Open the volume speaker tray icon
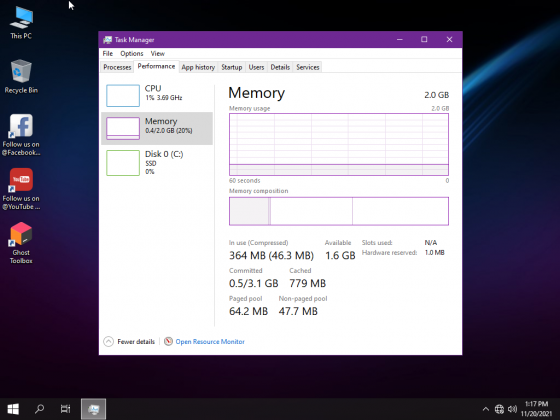 512,409
